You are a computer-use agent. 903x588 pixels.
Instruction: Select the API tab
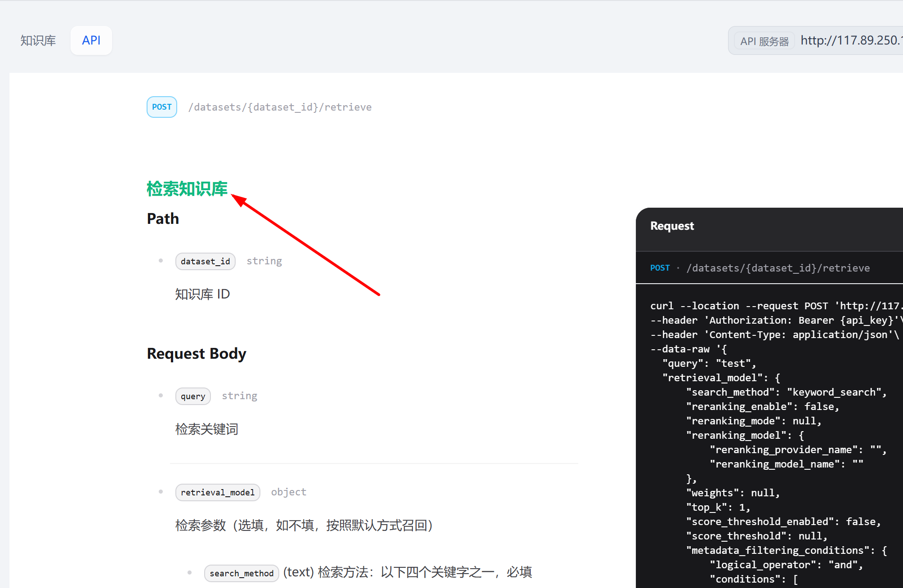click(91, 40)
